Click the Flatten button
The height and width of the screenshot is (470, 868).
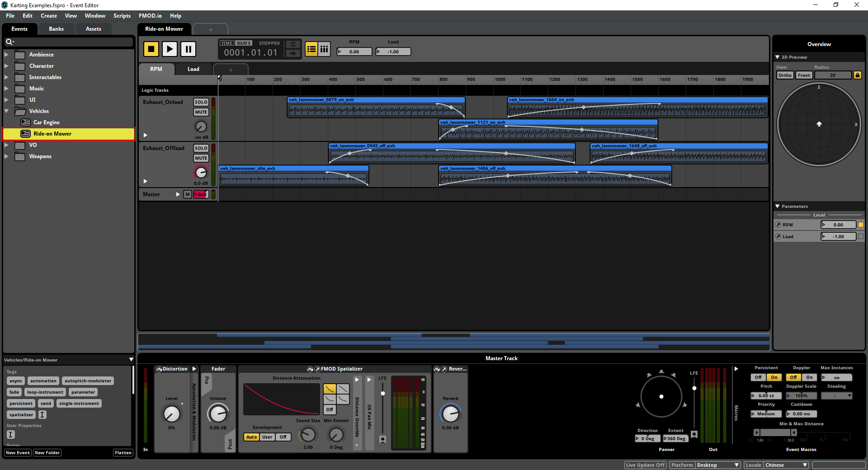(x=123, y=452)
